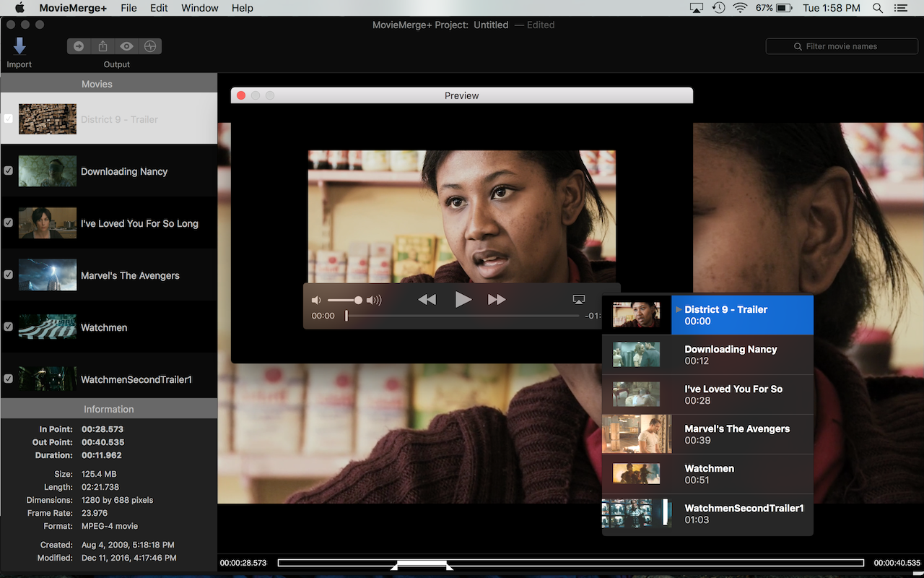Open the File menu
The width and height of the screenshot is (924, 578).
pyautogui.click(x=128, y=8)
